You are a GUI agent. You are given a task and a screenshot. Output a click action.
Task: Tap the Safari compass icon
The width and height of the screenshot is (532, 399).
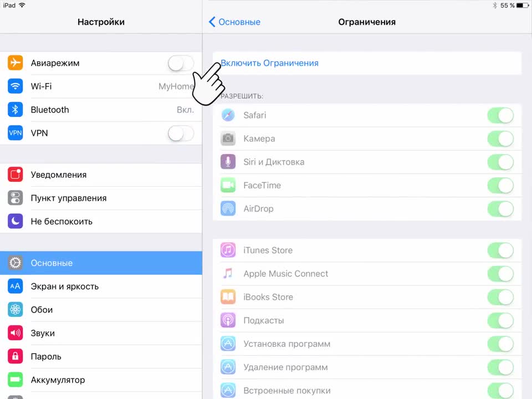click(228, 115)
